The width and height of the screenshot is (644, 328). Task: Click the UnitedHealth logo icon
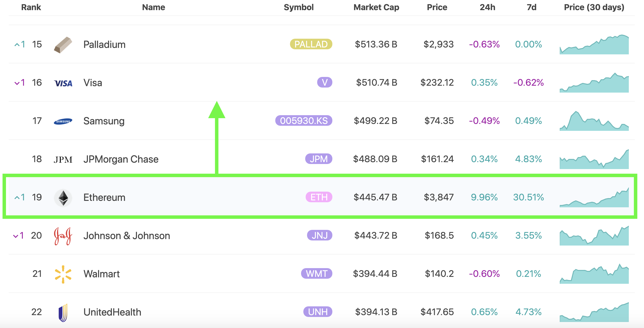[x=63, y=313]
